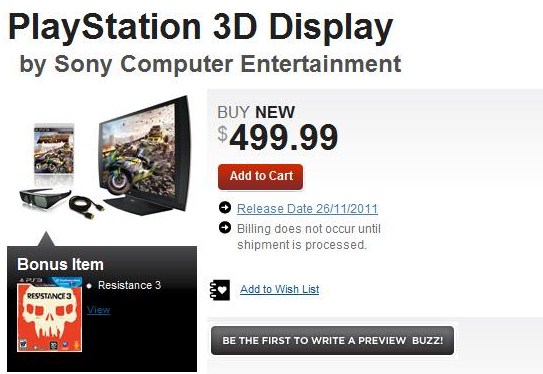Click the arrow icon beside Billing notice
The height and width of the screenshot is (374, 543).
(225, 228)
